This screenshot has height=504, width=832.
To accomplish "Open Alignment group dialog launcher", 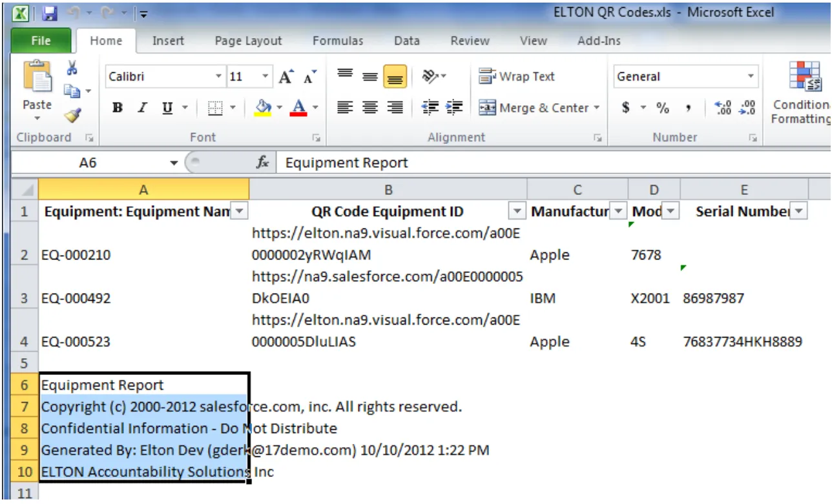I will pyautogui.click(x=598, y=137).
